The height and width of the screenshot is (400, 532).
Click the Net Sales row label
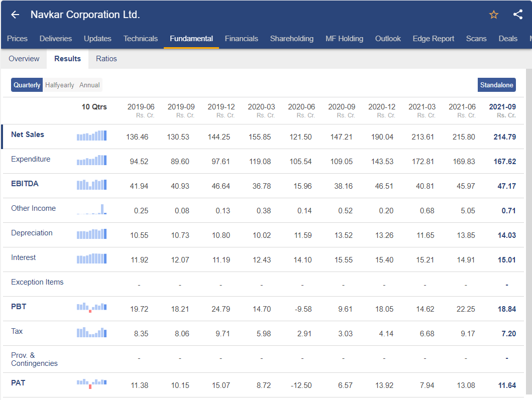[28, 134]
